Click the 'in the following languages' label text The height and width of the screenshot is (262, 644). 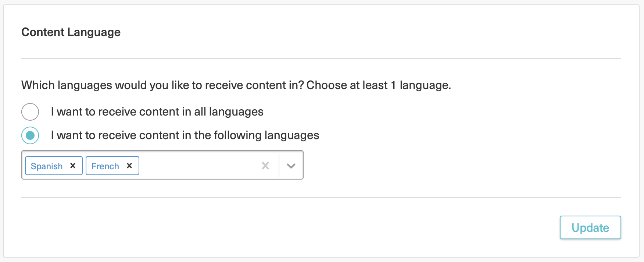point(185,135)
